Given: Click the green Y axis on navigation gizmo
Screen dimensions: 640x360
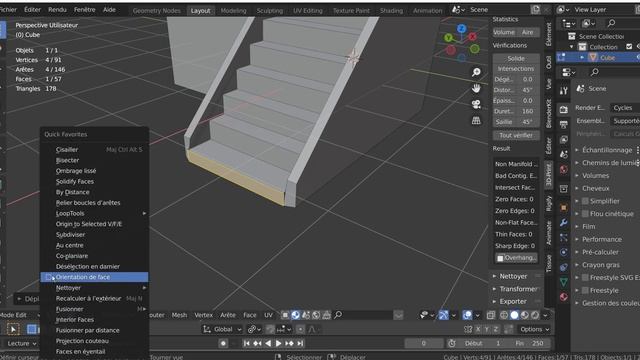Looking at the screenshot, I should 449,38.
